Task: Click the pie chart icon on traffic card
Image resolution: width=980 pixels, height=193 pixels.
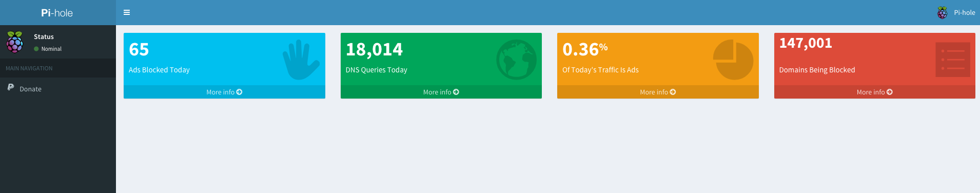Action: [x=733, y=60]
